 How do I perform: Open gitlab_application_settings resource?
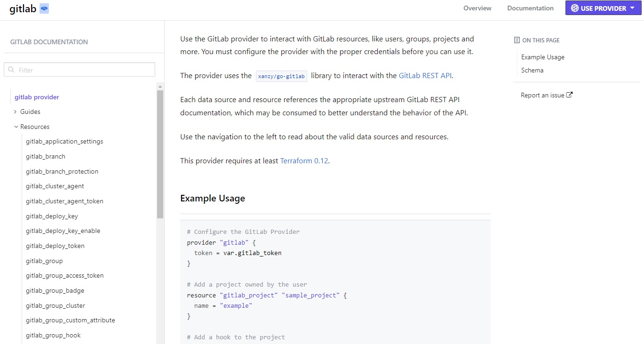point(64,141)
